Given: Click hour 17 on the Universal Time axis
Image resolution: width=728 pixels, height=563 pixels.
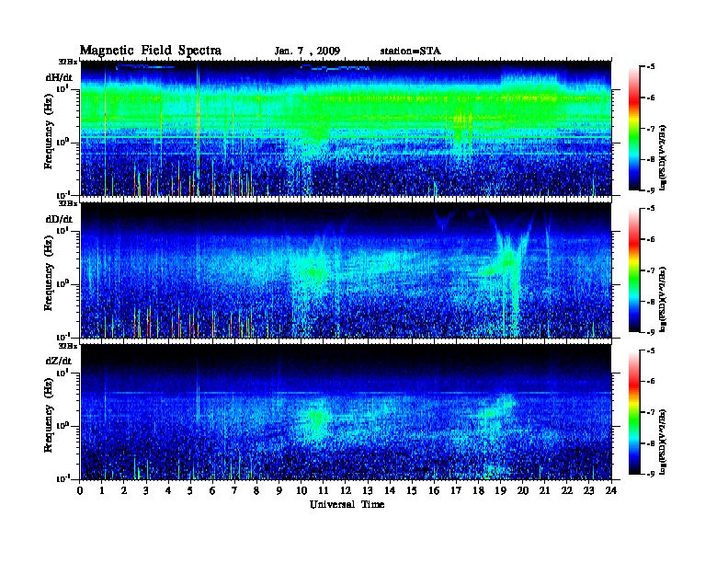Looking at the screenshot, I should [456, 490].
